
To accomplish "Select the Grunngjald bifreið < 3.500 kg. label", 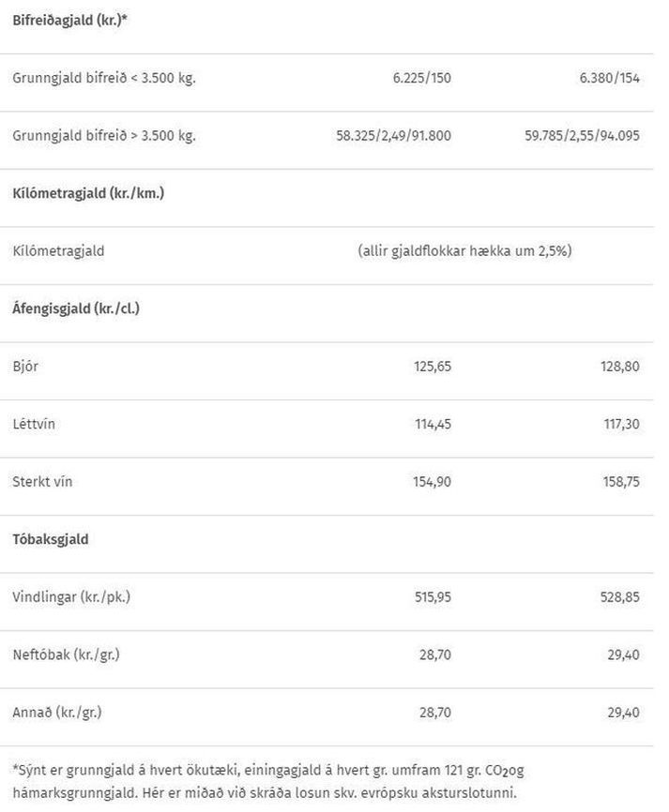I will click(104, 78).
